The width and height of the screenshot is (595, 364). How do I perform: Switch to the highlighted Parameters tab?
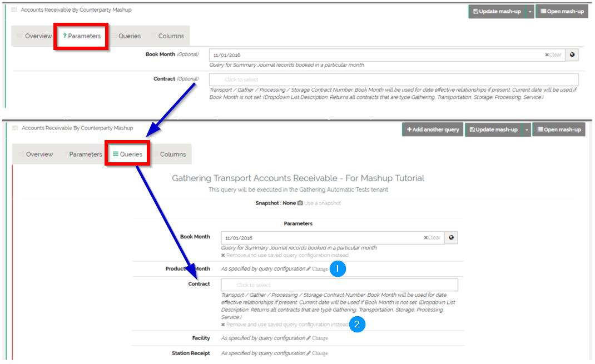click(81, 36)
